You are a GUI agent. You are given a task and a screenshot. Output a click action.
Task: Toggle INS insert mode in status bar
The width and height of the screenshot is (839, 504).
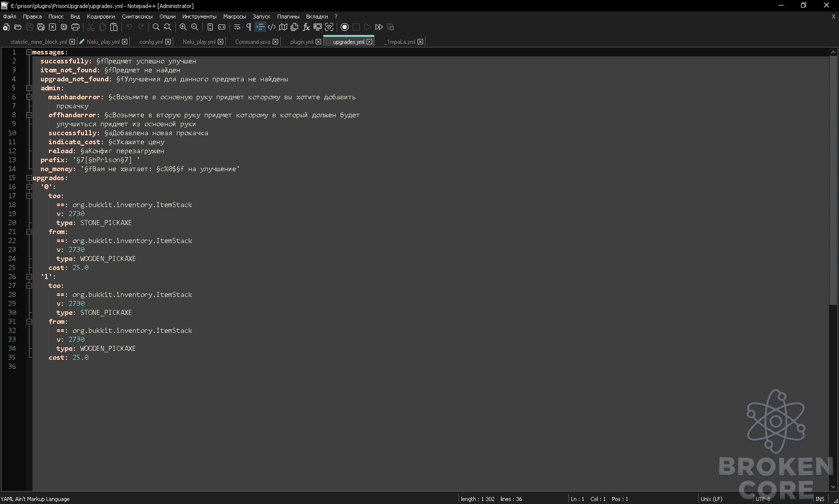click(820, 499)
